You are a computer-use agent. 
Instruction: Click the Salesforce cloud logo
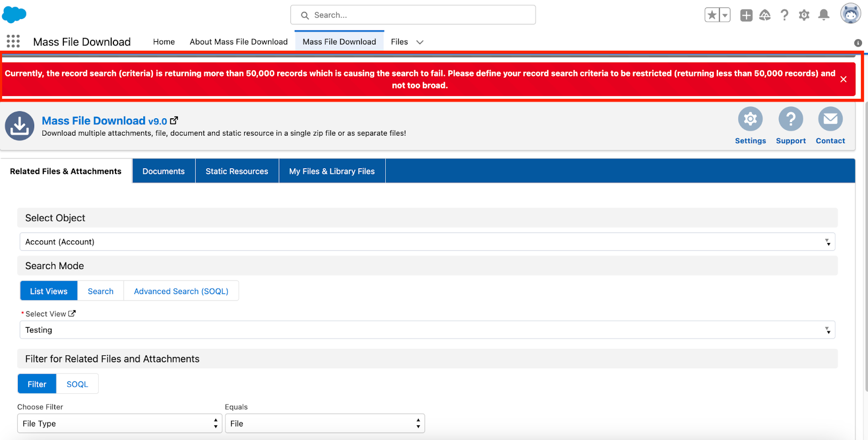click(14, 15)
